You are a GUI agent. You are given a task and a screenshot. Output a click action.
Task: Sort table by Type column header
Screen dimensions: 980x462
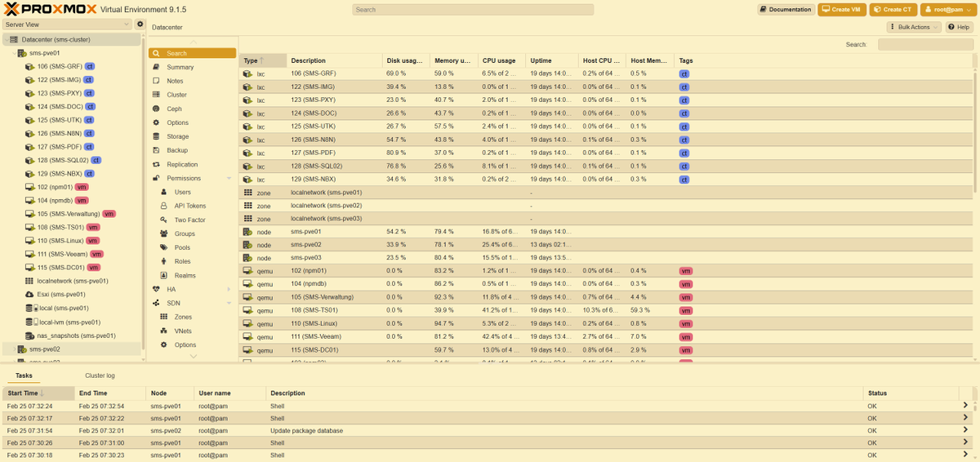click(262, 60)
